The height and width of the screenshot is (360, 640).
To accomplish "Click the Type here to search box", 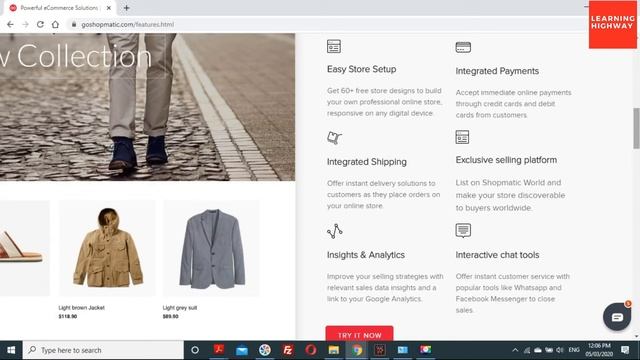I will 103,350.
